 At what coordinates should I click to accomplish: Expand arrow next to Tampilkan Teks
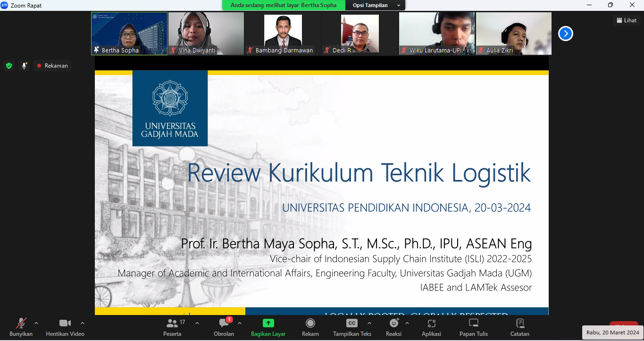pyautogui.click(x=369, y=324)
